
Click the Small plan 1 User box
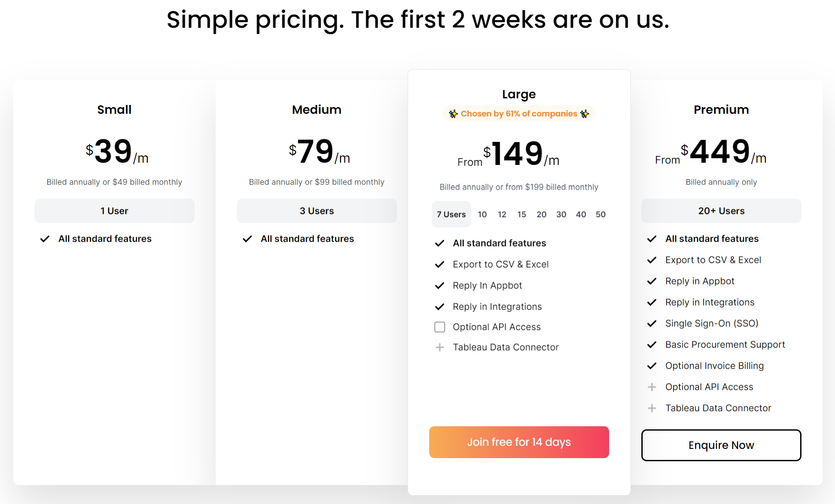[114, 211]
